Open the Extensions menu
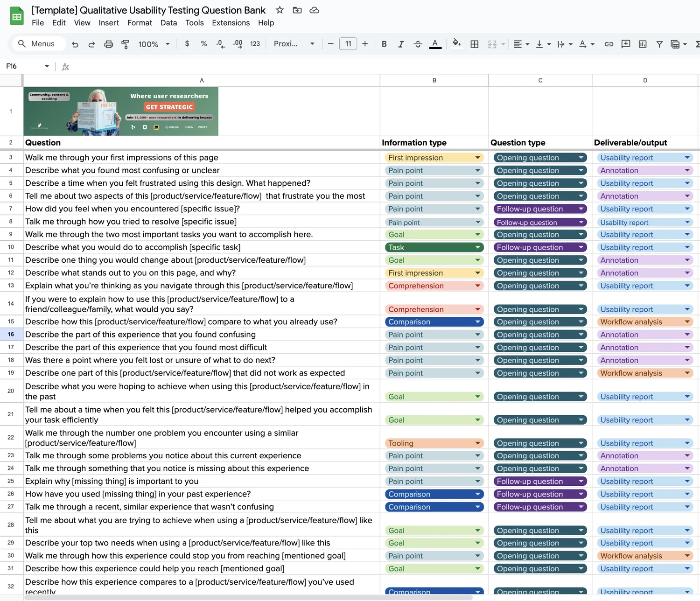Viewport: 700px width, 601px height. click(x=231, y=23)
